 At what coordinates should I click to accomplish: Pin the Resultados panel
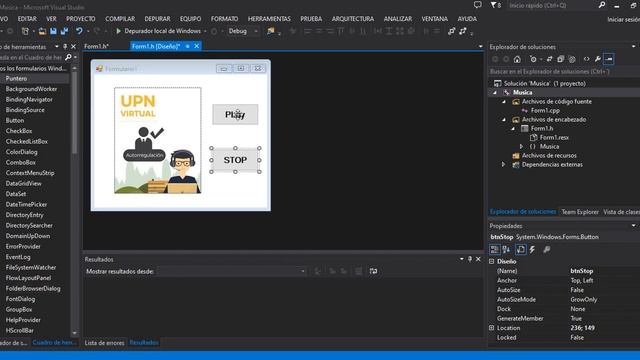coord(470,259)
